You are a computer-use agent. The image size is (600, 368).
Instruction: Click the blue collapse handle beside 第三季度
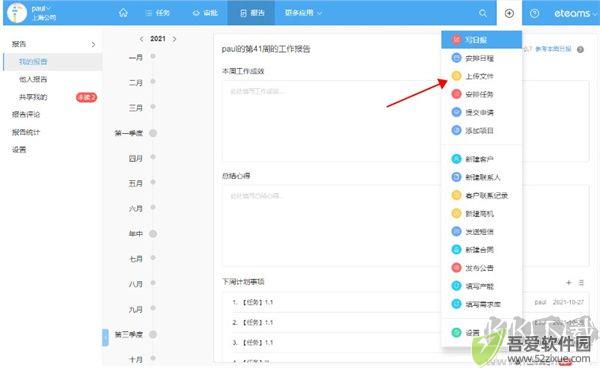click(x=105, y=337)
